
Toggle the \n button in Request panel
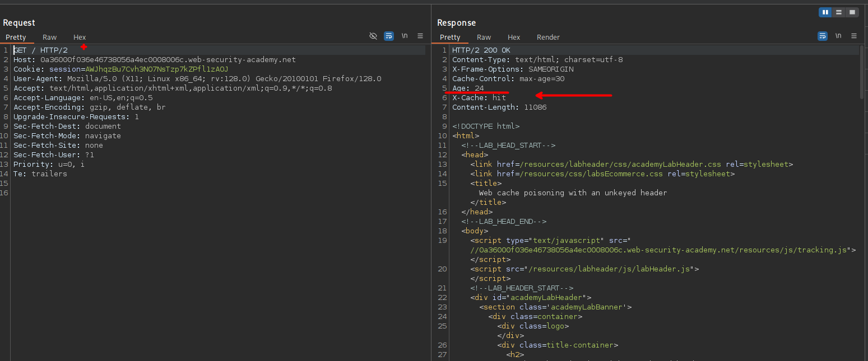[x=405, y=36]
